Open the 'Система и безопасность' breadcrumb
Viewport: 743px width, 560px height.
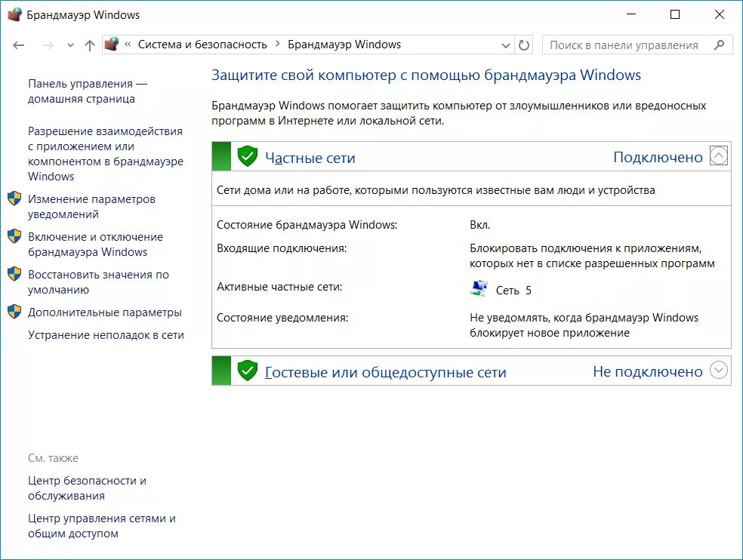pos(202,45)
